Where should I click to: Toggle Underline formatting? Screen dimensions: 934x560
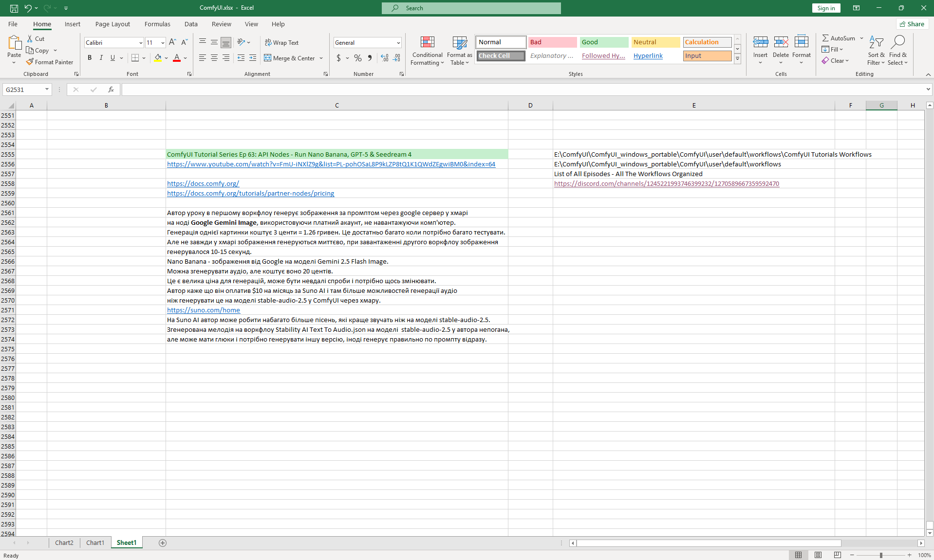[x=113, y=58]
